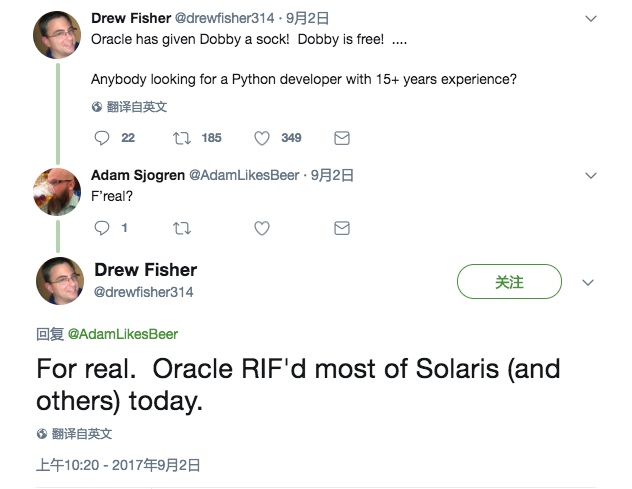The height and width of the screenshot is (489, 632).
Task: Message Adam Sjogren's tweet via envelope icon
Action: 342,228
